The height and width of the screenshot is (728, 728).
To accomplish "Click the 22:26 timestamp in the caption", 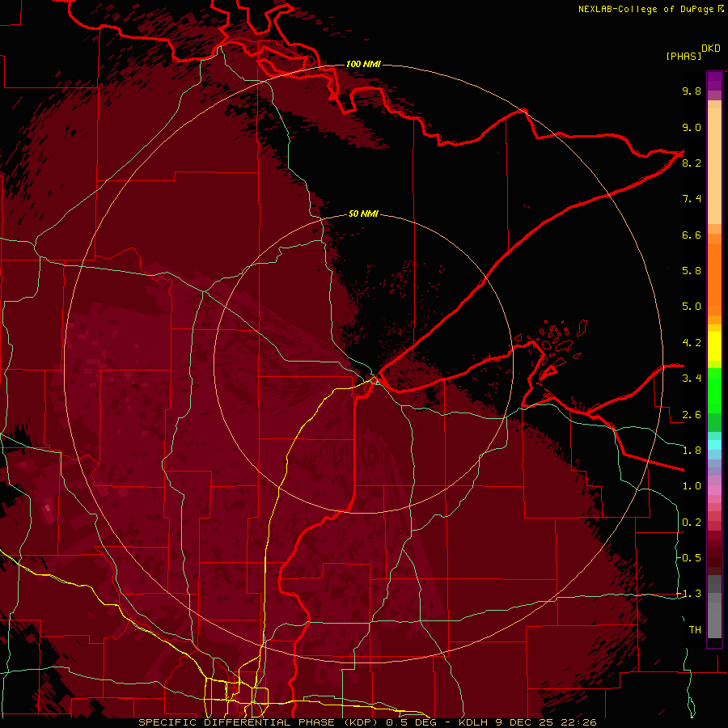I will point(579,722).
